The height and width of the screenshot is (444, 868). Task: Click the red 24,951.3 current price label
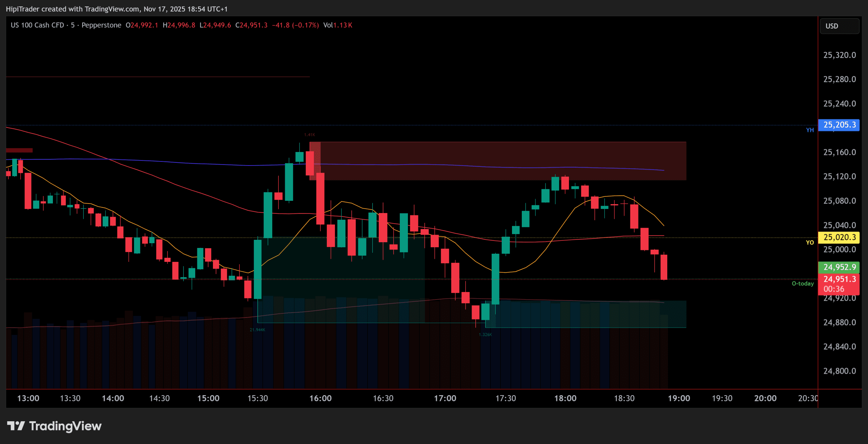(839, 279)
